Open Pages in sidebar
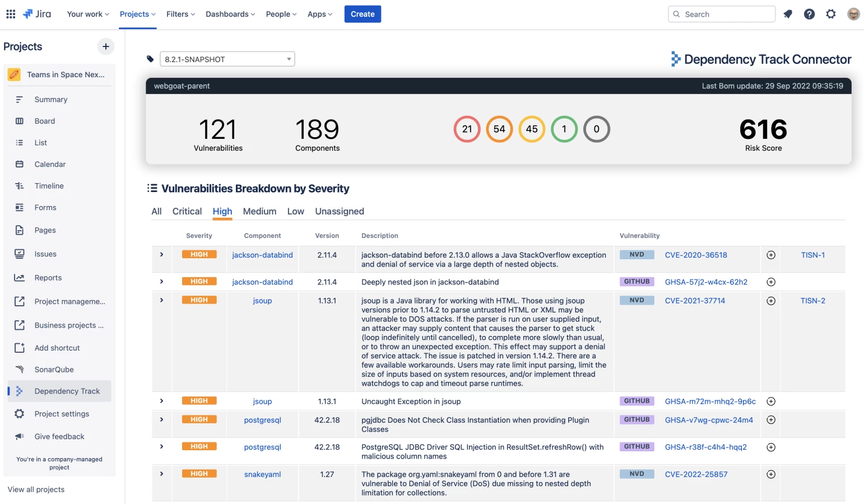This screenshot has width=864, height=504. 59,230
